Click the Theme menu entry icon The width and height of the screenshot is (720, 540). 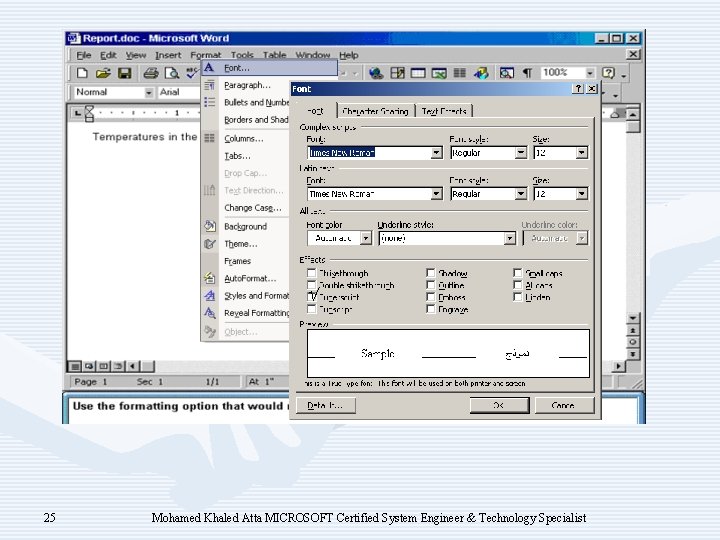210,244
